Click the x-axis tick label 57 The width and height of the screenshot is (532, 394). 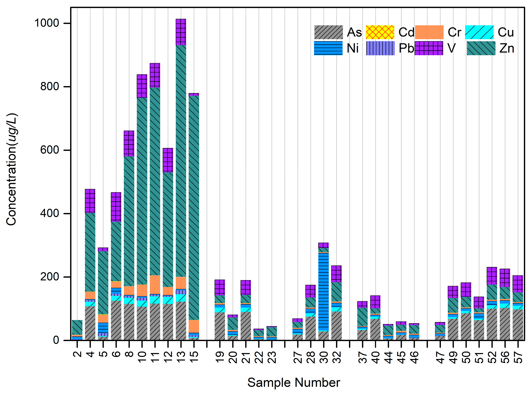[518, 357]
